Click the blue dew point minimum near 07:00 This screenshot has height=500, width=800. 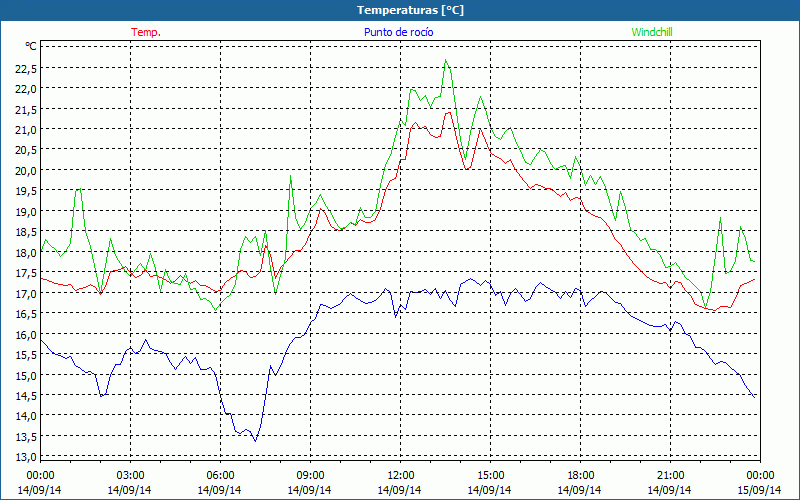255,441
